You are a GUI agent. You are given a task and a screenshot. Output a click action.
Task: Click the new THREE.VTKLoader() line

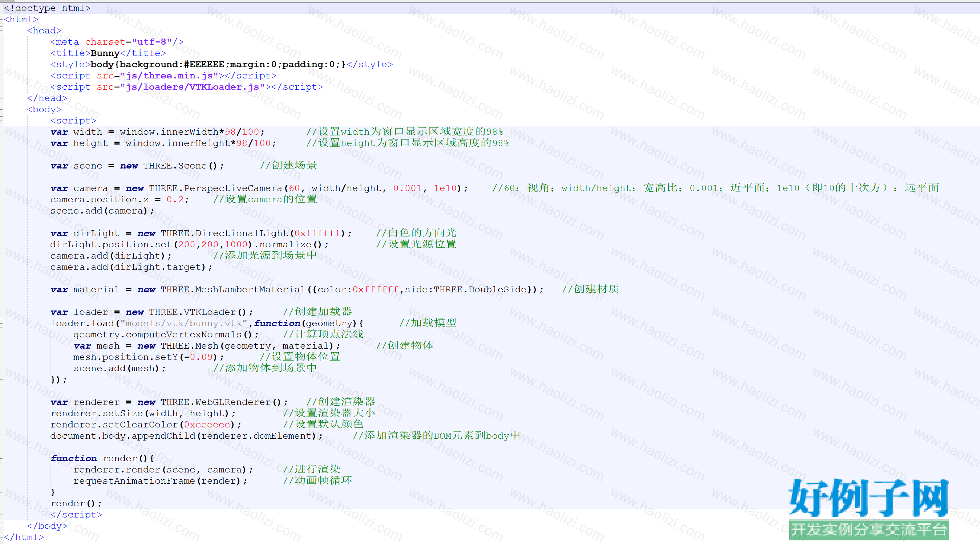[x=151, y=312]
